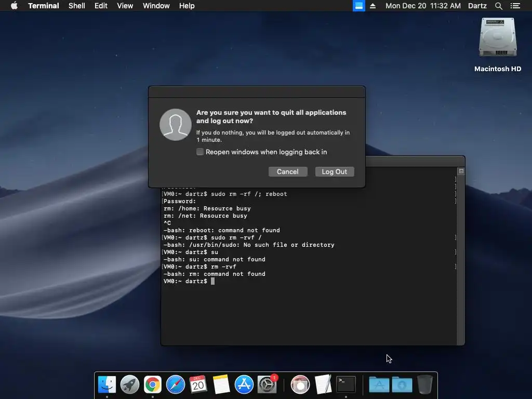
Task: Open Calendar from the Dock
Action: coord(198,384)
